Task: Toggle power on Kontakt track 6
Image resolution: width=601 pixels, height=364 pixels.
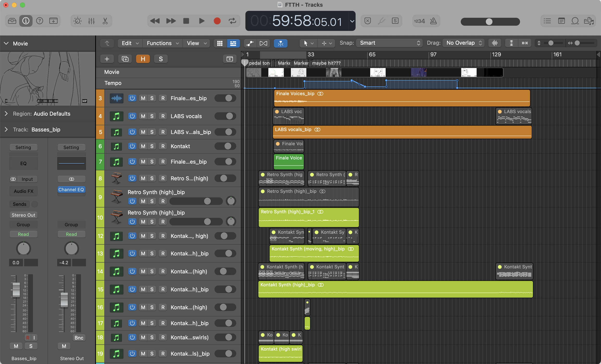Action: [x=132, y=146]
